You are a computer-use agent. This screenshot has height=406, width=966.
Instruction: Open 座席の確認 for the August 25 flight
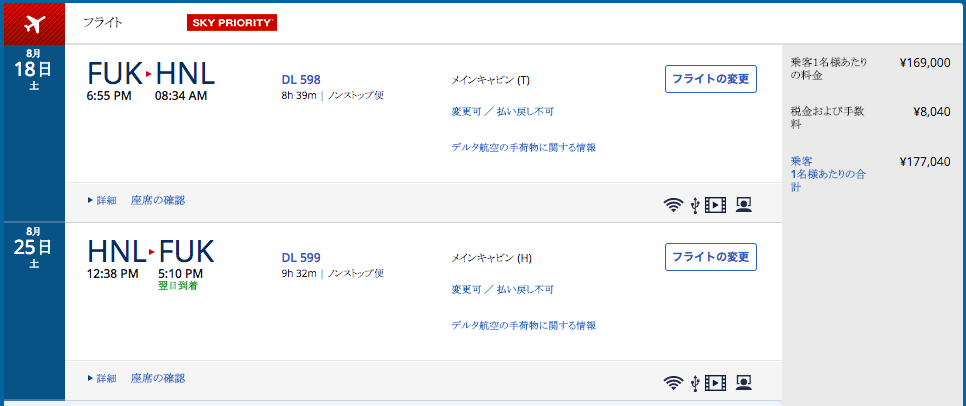pos(158,378)
